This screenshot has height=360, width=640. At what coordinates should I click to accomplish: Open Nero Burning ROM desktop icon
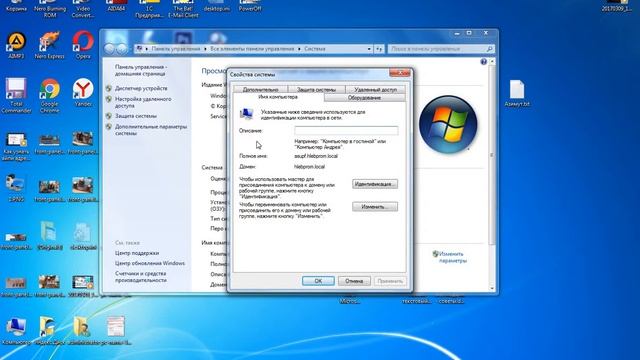click(50, 8)
